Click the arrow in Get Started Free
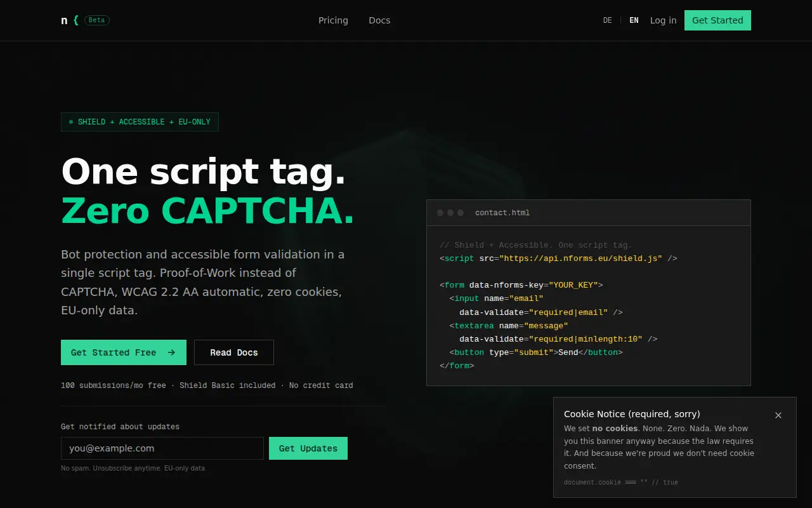 pos(171,352)
